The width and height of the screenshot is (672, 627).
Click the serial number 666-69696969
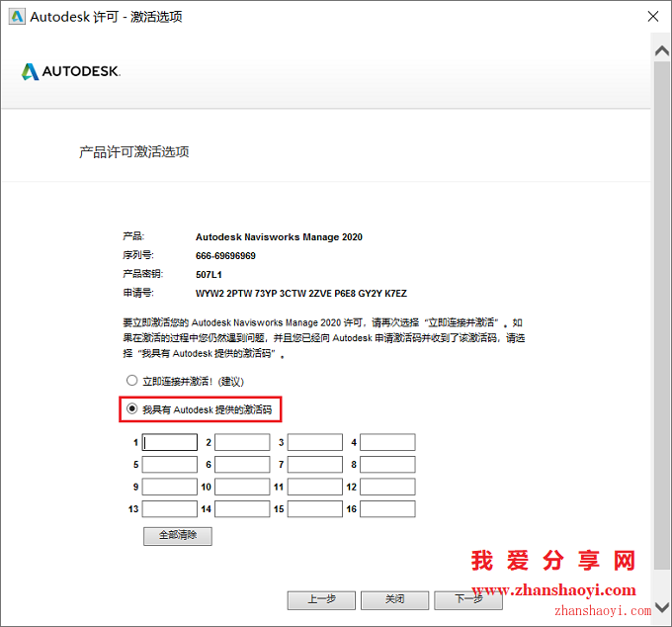point(225,255)
